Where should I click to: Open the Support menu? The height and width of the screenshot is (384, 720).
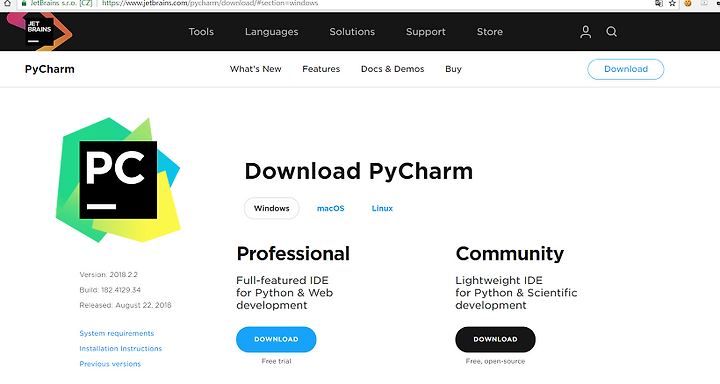pos(426,32)
